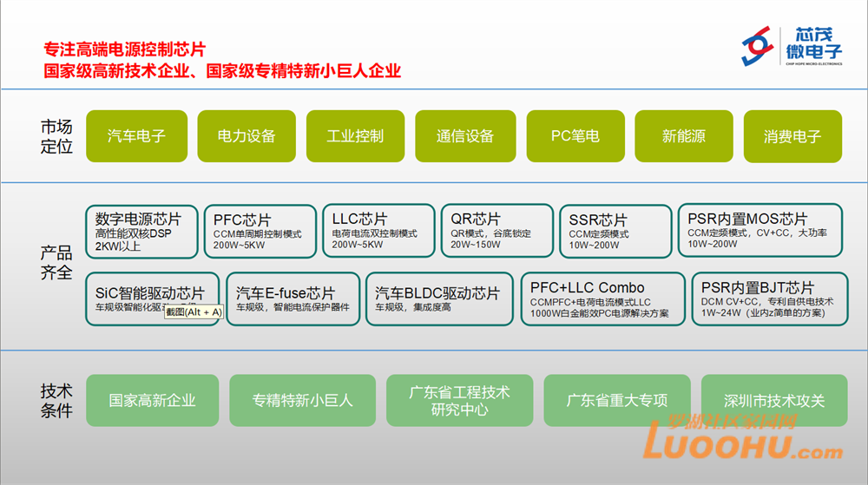Choose the 通信设备 box
This screenshot has width=868, height=485.
pos(464,136)
